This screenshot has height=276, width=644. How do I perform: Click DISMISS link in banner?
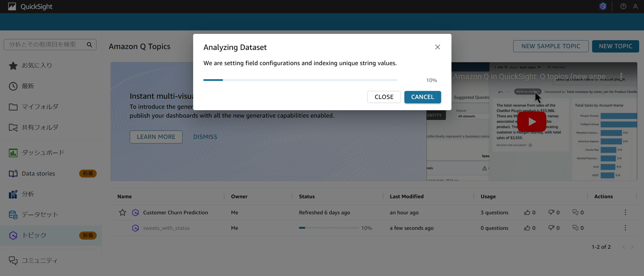pyautogui.click(x=205, y=137)
